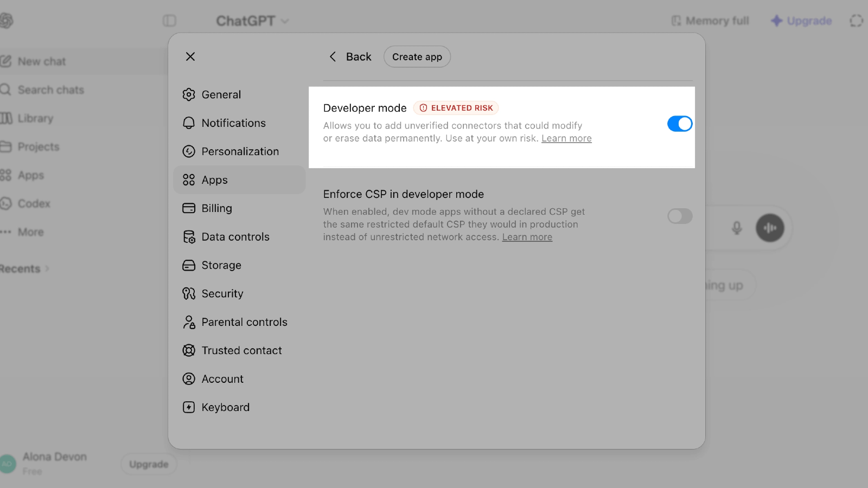Click the Notifications bell icon
The height and width of the screenshot is (488, 868).
tap(189, 123)
